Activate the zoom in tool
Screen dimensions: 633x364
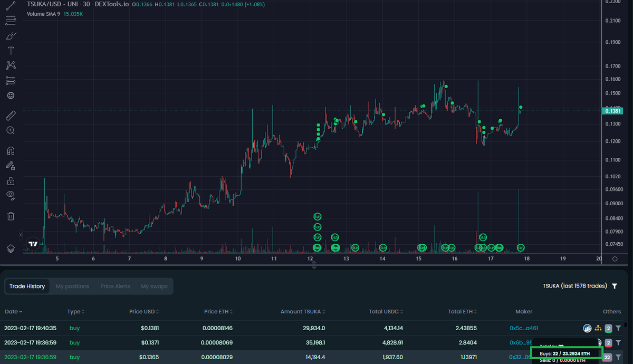(11, 130)
